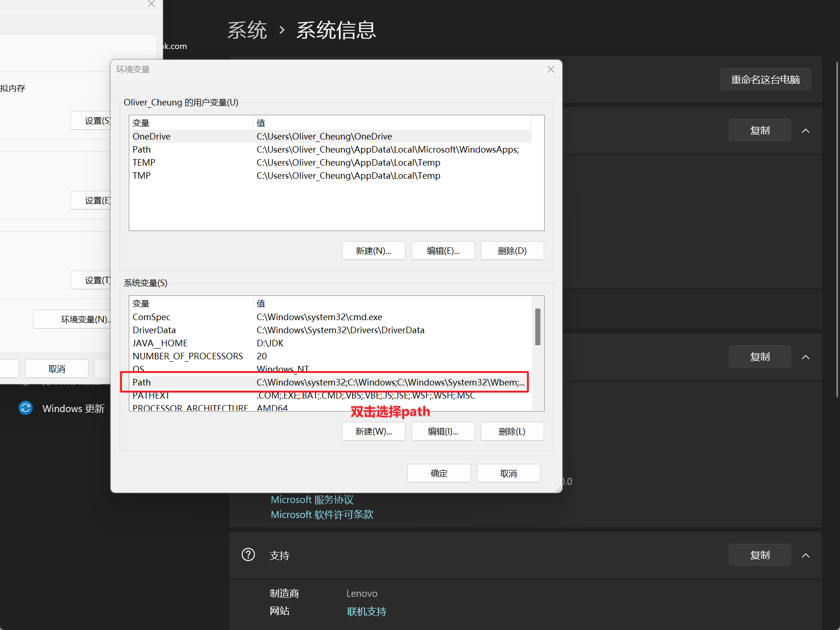This screenshot has height=630, width=840.
Task: Click the 复制 button in 支持 section
Action: (760, 555)
